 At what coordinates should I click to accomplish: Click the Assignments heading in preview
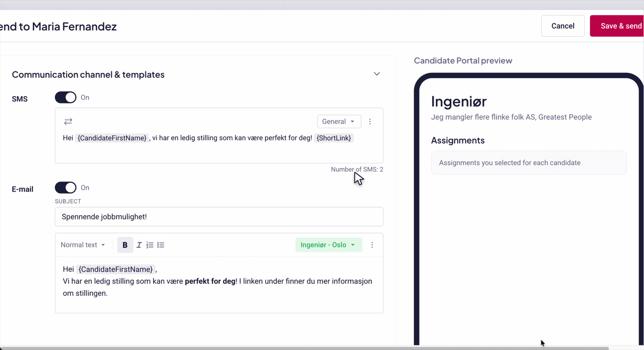tap(458, 140)
